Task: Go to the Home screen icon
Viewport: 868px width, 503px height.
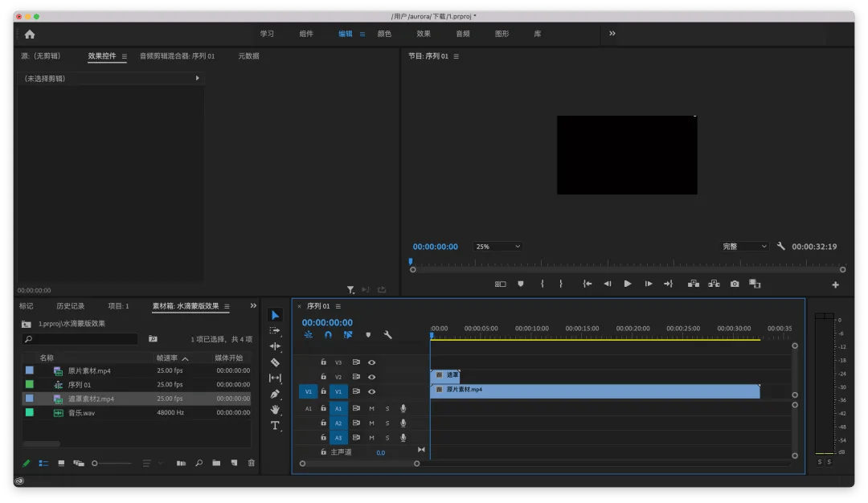Action: (30, 35)
